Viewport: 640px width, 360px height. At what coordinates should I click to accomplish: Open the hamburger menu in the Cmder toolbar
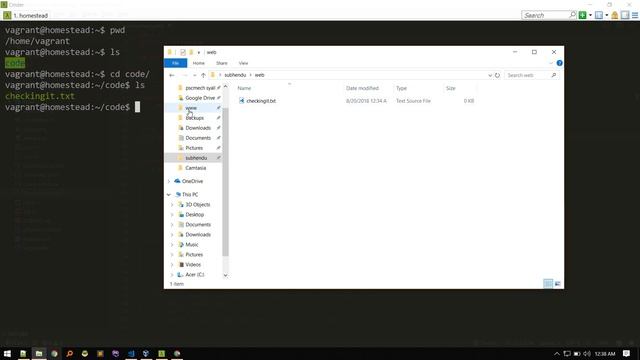pos(635,15)
